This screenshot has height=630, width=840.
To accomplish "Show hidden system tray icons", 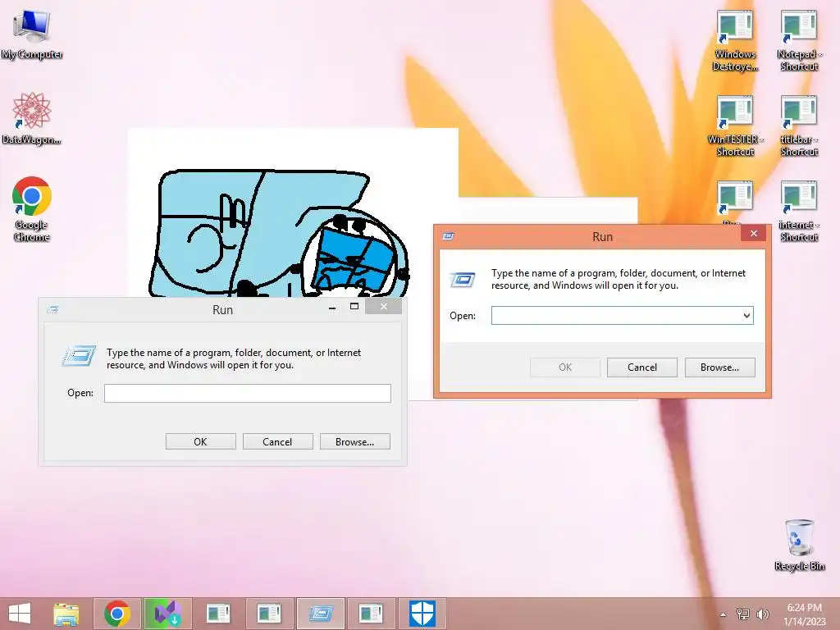I will (724, 614).
